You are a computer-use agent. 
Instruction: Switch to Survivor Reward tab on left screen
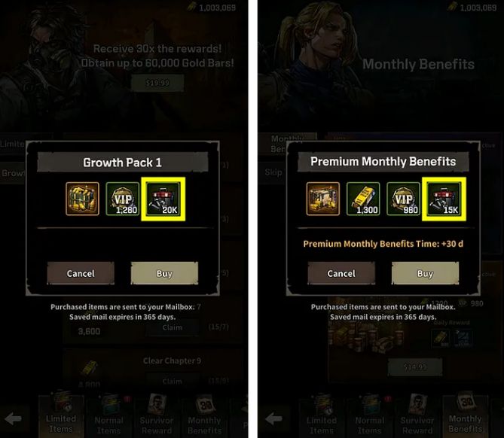pyautogui.click(x=157, y=415)
